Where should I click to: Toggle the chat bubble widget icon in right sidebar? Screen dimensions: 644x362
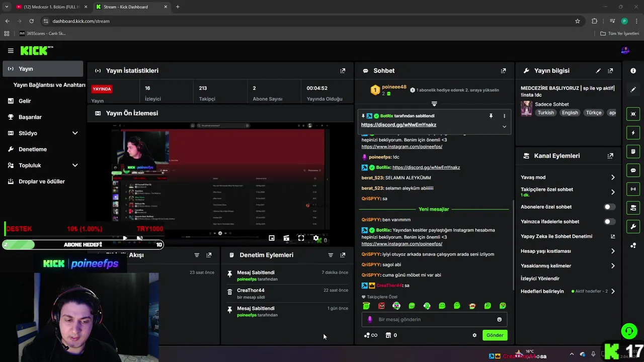pyautogui.click(x=633, y=170)
